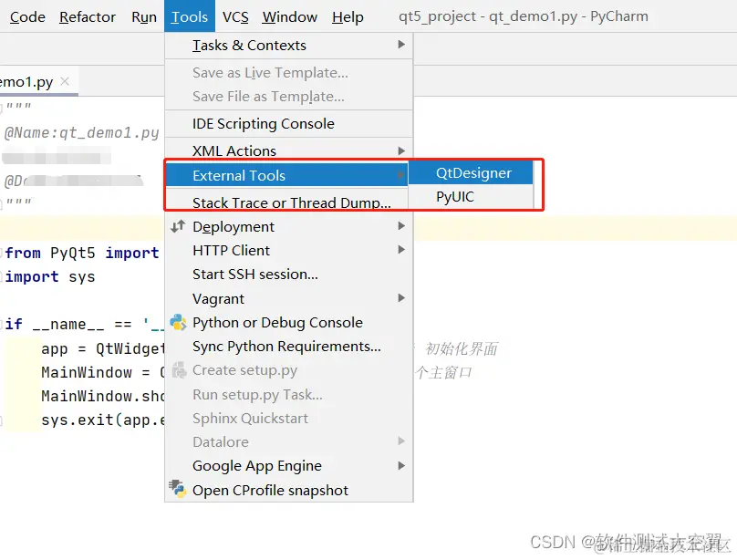Click the Open CProfile snapshot icon

[178, 489]
